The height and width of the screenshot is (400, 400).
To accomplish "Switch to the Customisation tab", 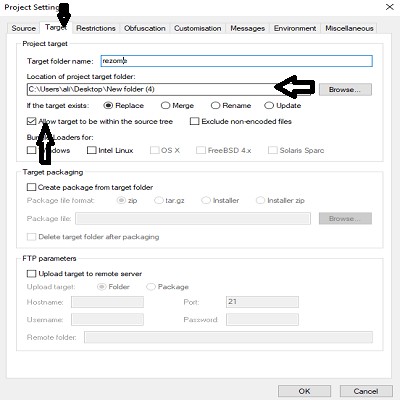I will coord(197,28).
